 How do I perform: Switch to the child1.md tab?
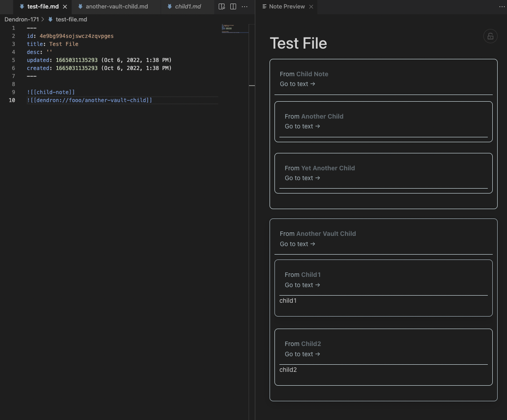click(x=187, y=6)
